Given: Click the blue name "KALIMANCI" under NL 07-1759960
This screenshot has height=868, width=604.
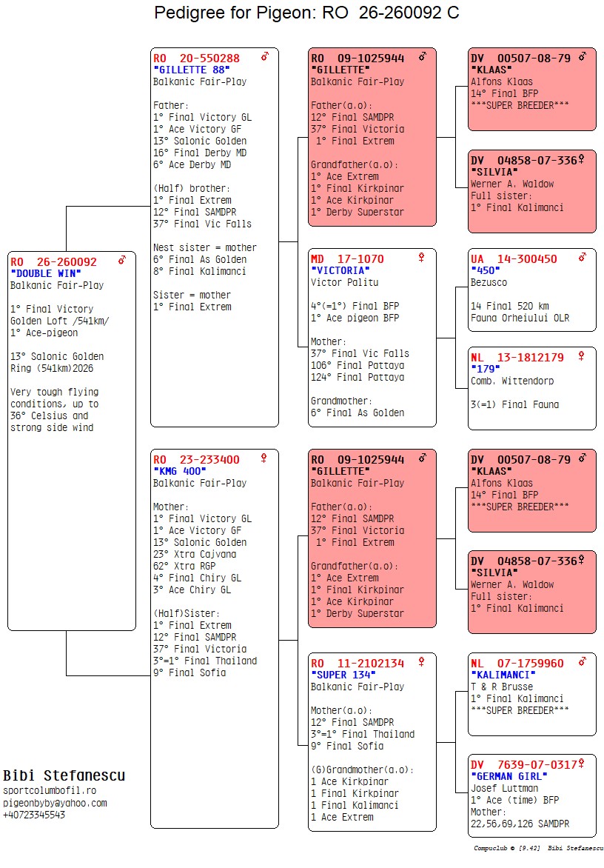Looking at the screenshot, I should 503,675.
